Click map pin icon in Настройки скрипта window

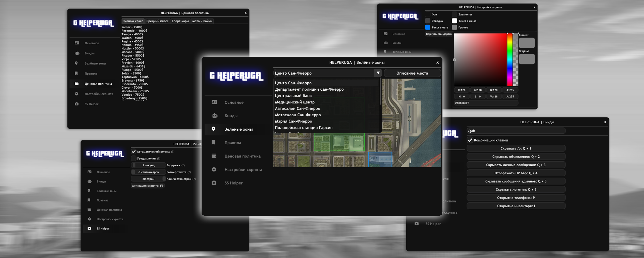tap(385, 52)
